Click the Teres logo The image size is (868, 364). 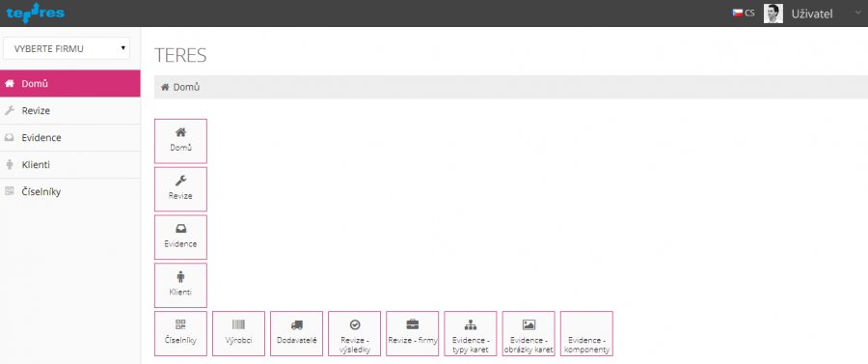36,13
